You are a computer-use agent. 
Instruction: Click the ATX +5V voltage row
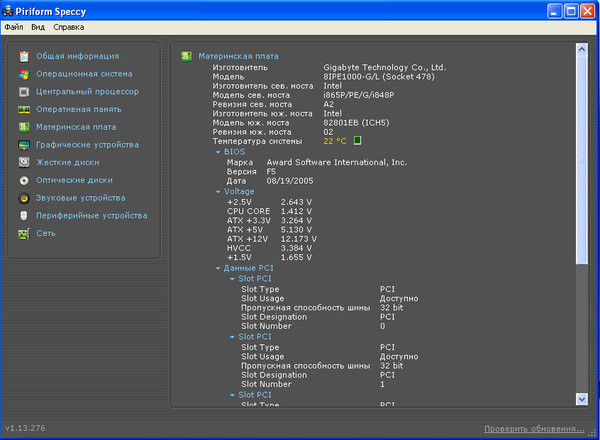[269, 230]
